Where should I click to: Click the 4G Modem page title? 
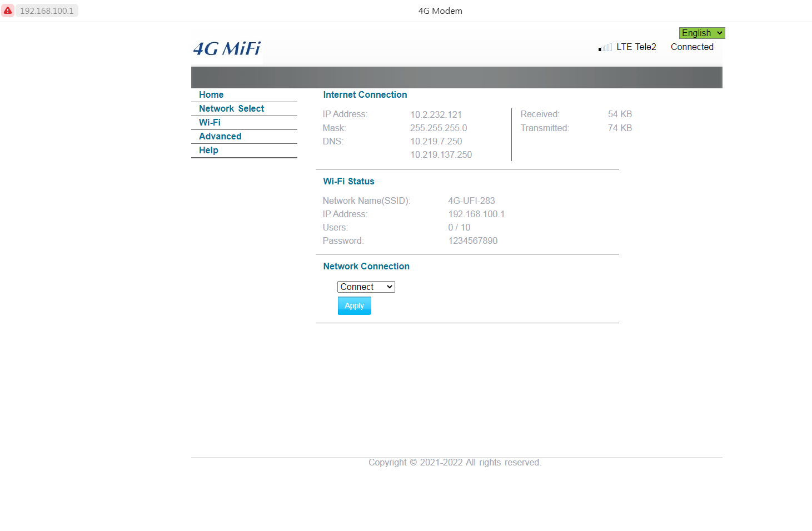440,11
